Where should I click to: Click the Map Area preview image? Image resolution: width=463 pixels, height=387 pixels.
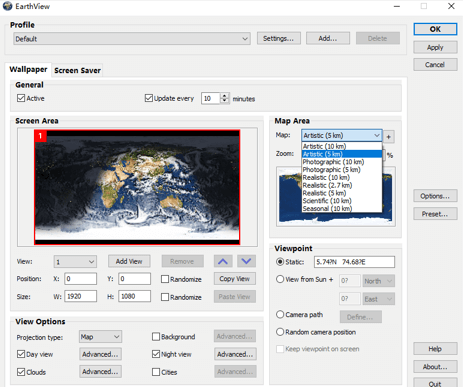coord(336,197)
